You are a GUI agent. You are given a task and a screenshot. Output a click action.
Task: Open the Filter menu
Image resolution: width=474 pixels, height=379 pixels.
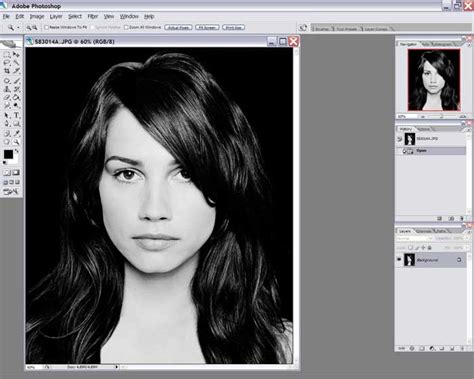(92, 16)
